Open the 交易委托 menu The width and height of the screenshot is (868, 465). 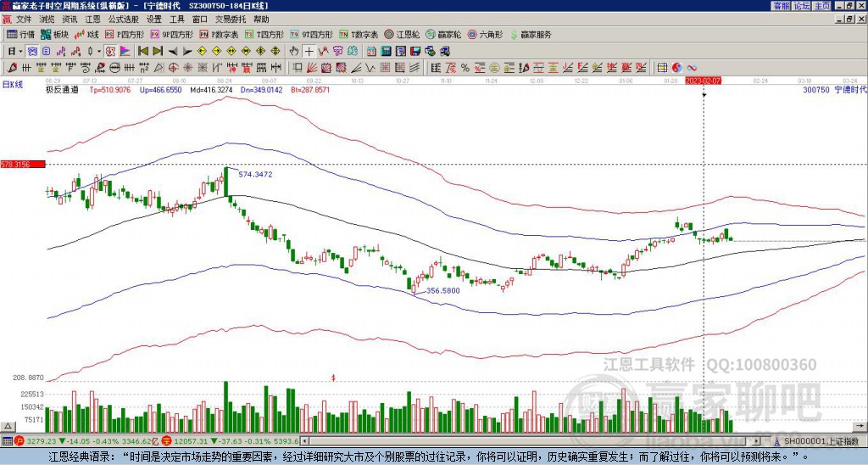(x=231, y=20)
